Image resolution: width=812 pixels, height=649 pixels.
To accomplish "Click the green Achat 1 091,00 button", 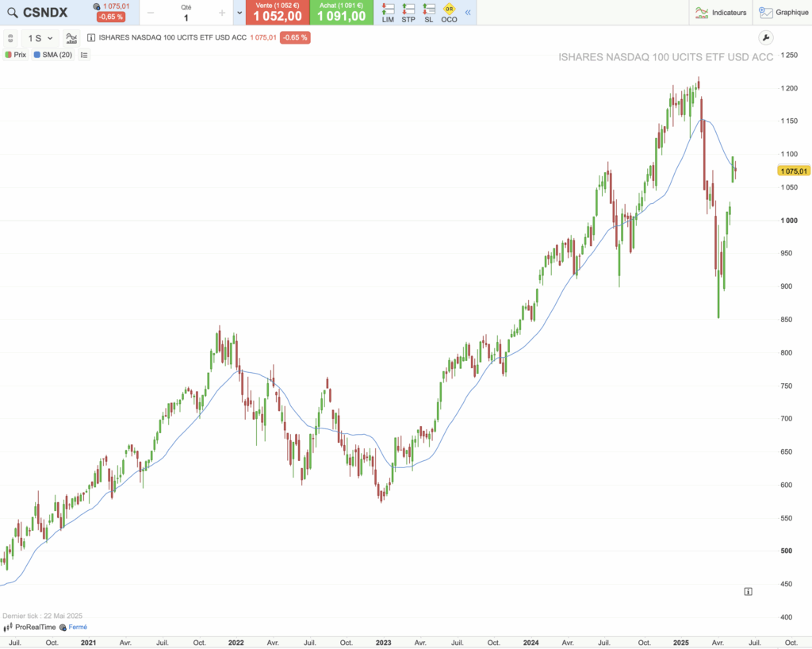I will coord(342,13).
